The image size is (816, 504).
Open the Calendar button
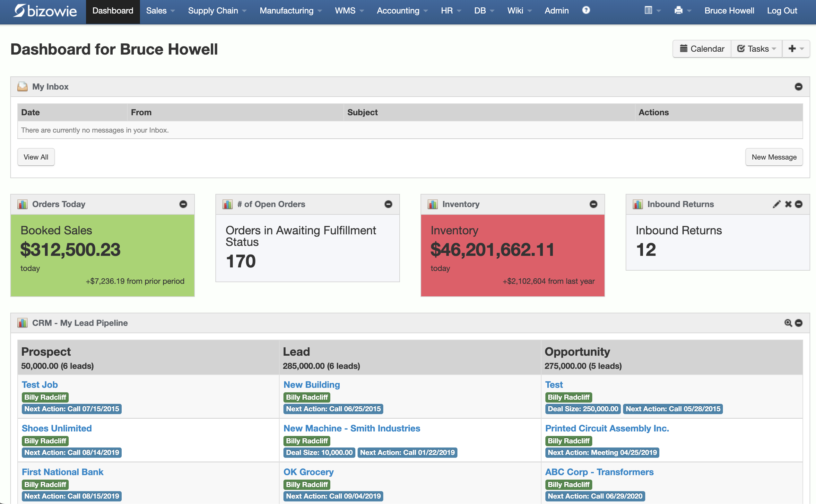pyautogui.click(x=702, y=49)
